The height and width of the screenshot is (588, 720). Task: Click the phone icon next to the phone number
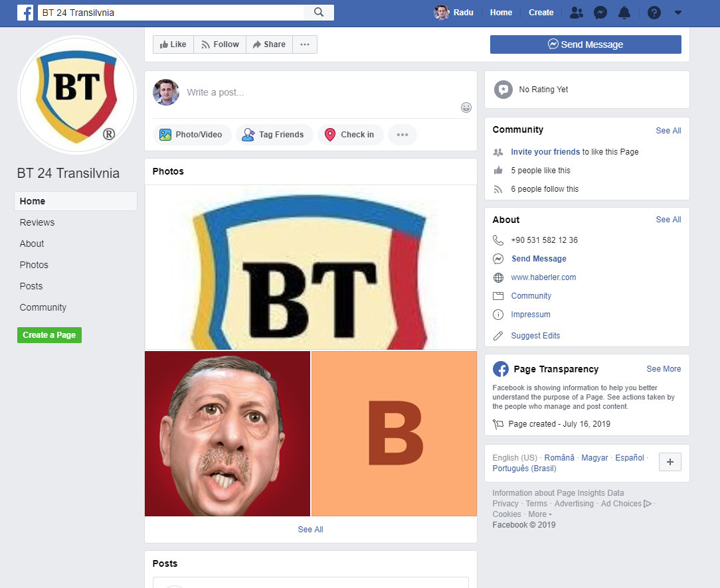[498, 240]
